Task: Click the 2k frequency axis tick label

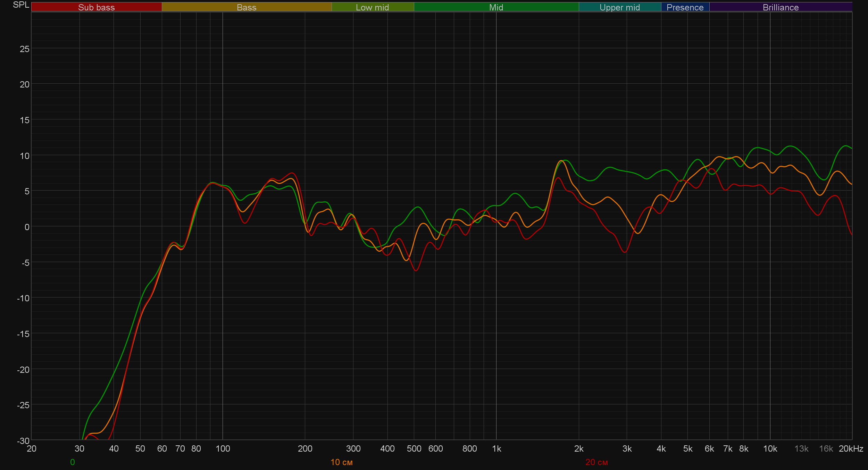Action: [579, 449]
